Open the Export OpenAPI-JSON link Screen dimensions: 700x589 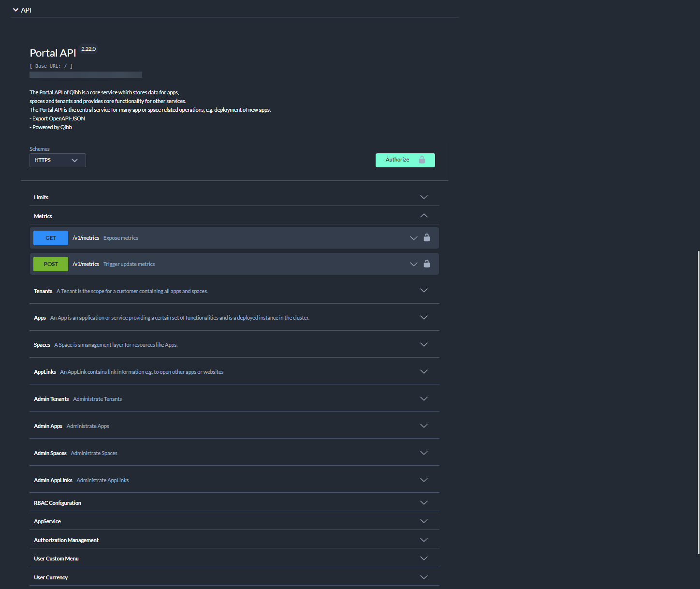click(58, 118)
